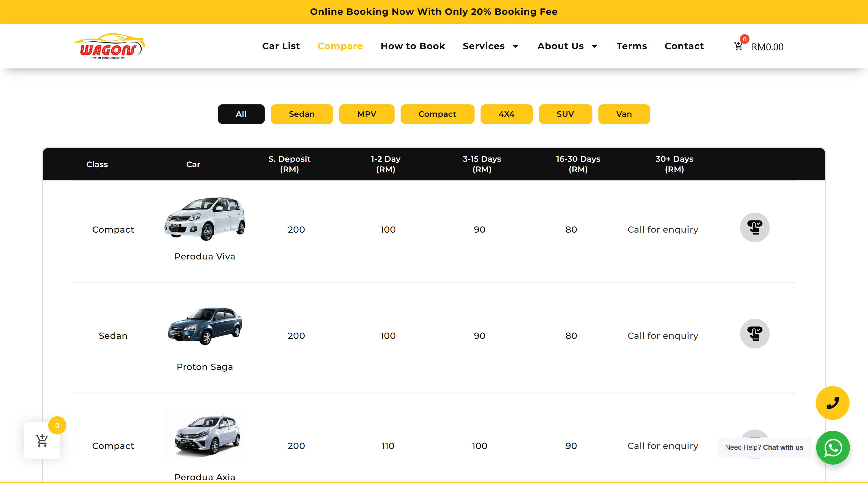The height and width of the screenshot is (483, 868).
Task: Click the RM0.00 cart total
Action: point(767,47)
